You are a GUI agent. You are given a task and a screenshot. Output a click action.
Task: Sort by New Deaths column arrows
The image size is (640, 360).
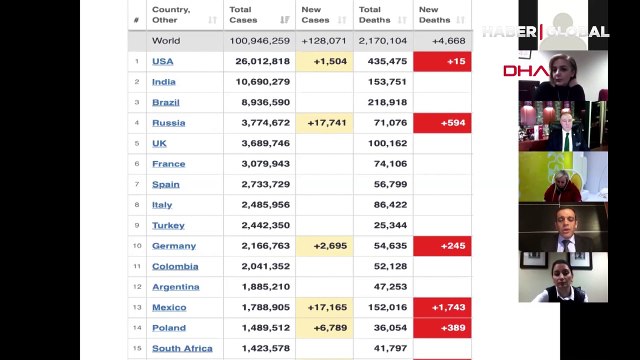(460, 20)
